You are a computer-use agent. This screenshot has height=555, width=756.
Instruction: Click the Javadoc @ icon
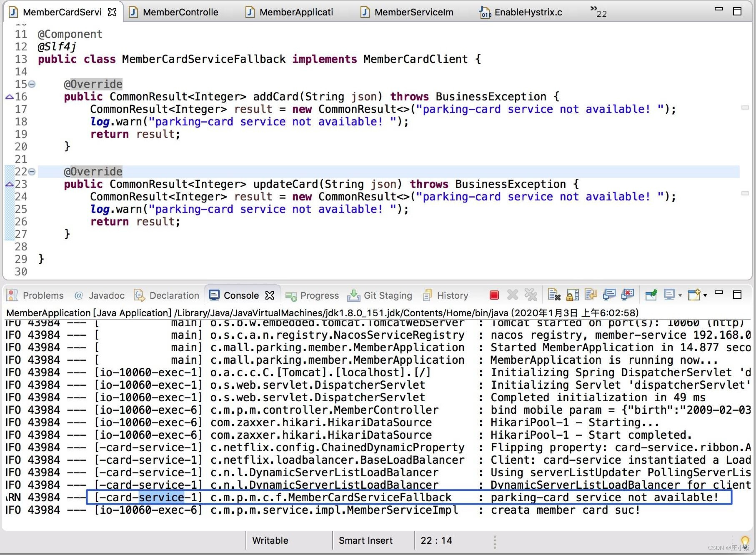pyautogui.click(x=79, y=295)
